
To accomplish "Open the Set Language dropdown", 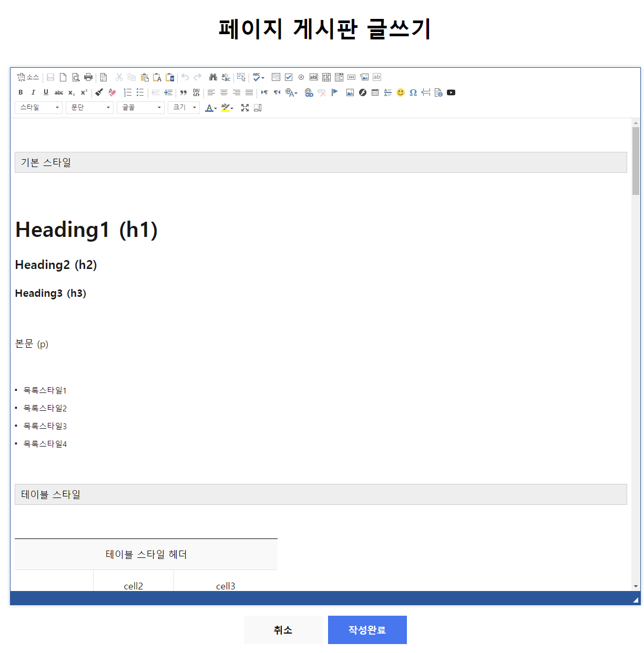I will tap(292, 92).
